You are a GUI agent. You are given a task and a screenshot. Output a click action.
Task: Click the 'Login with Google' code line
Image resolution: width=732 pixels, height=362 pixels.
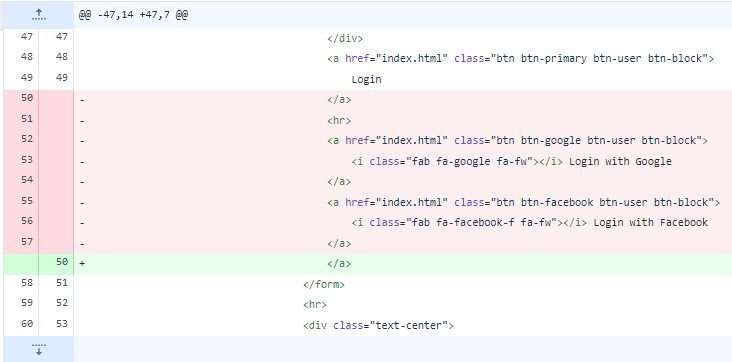pyautogui.click(x=512, y=162)
